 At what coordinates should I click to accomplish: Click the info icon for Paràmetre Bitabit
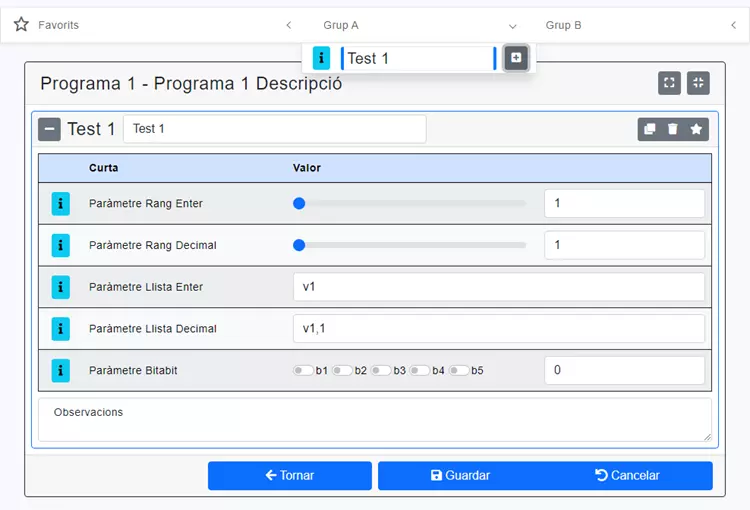pyautogui.click(x=61, y=371)
